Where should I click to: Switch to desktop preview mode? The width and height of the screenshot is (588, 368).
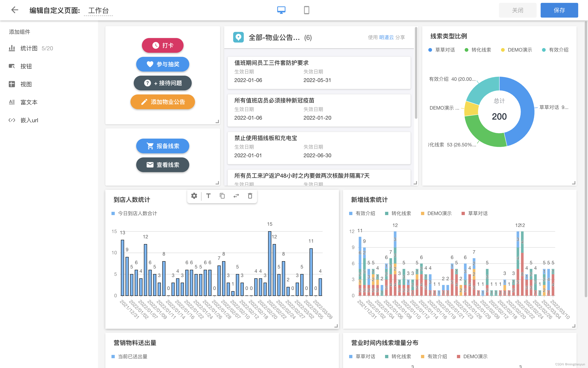pyautogui.click(x=281, y=10)
